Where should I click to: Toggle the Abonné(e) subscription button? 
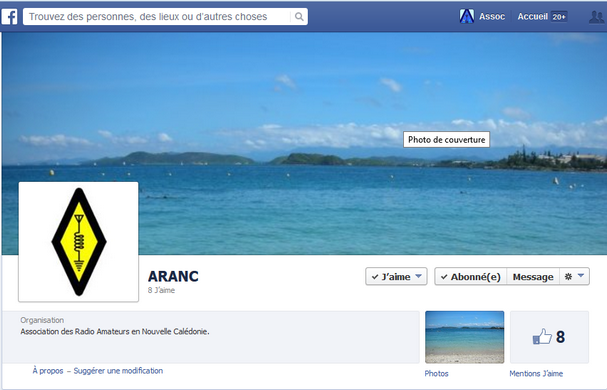(471, 277)
